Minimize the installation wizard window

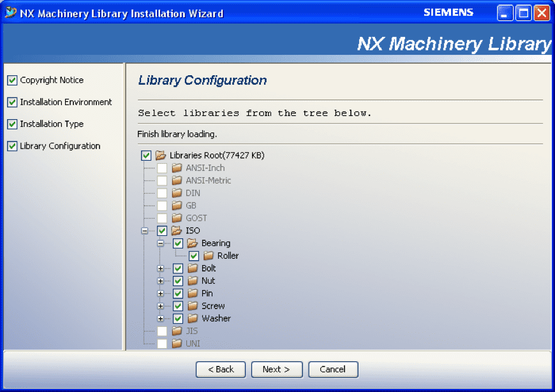pyautogui.click(x=505, y=13)
